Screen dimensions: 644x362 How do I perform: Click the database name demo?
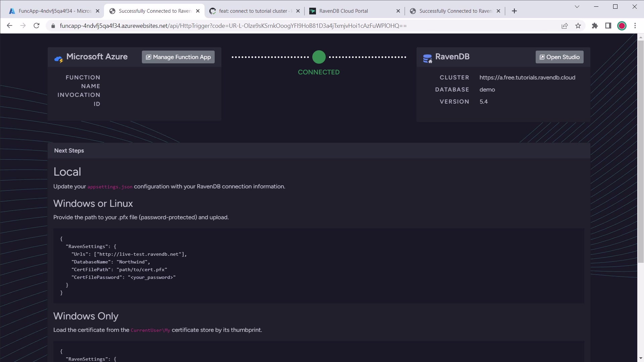pos(487,89)
